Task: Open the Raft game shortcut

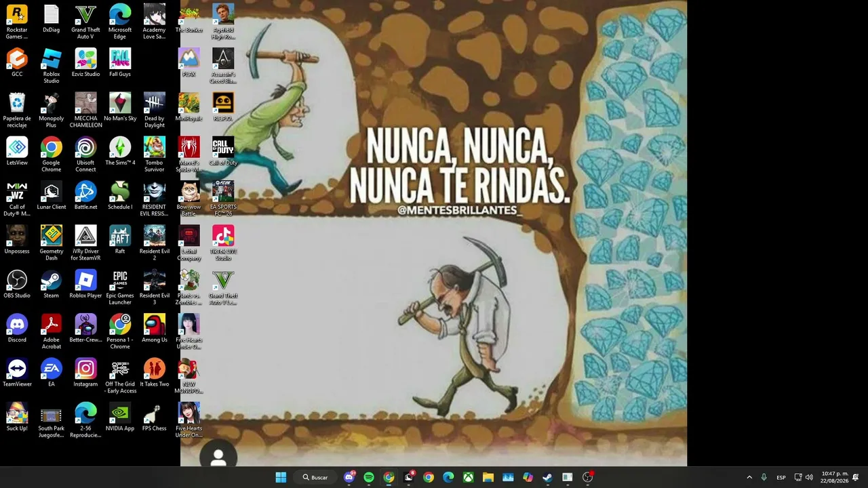Action: click(x=120, y=240)
